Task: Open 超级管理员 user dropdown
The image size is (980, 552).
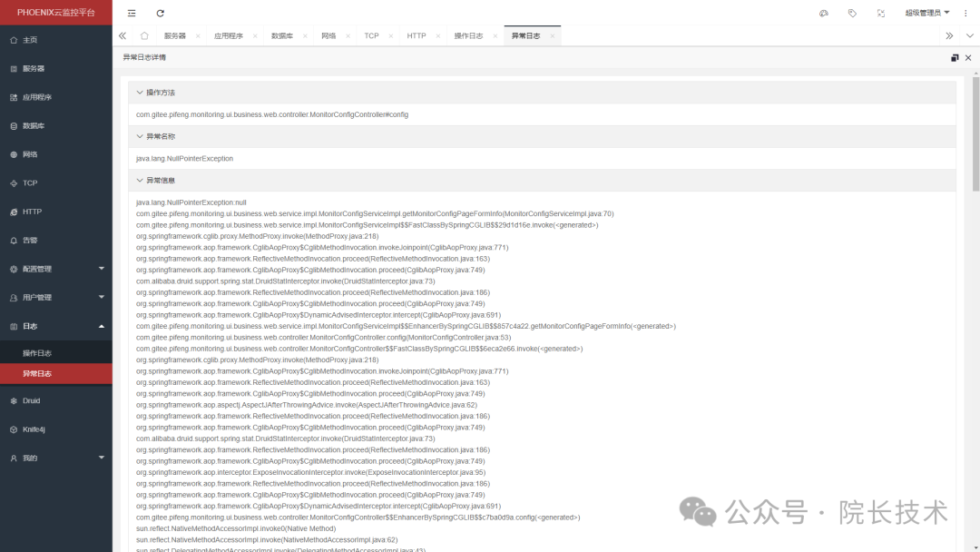Action: [926, 13]
